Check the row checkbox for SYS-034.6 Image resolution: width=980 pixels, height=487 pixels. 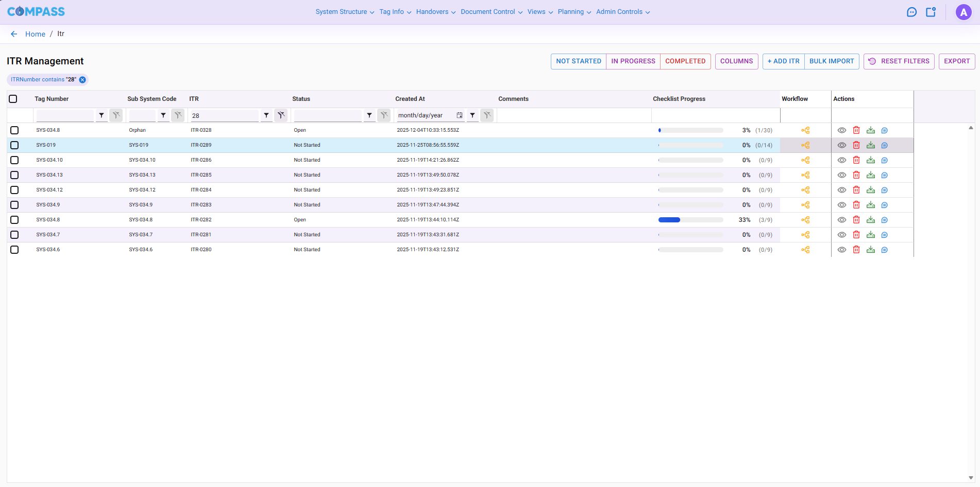pyautogui.click(x=14, y=250)
